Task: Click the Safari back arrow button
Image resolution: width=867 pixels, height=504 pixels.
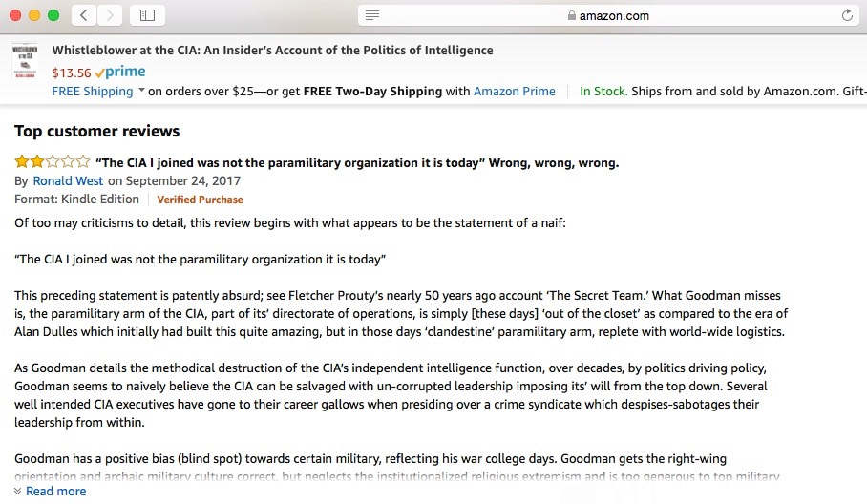Action: (x=84, y=15)
